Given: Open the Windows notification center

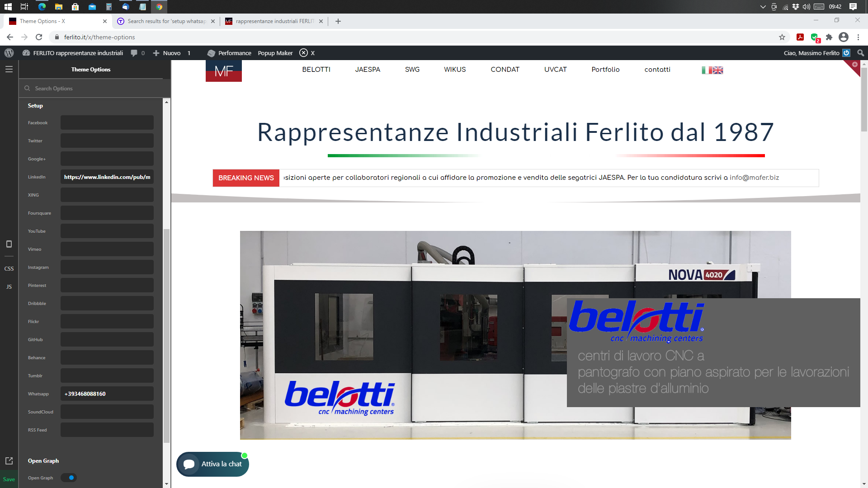Looking at the screenshot, I should click(853, 7).
